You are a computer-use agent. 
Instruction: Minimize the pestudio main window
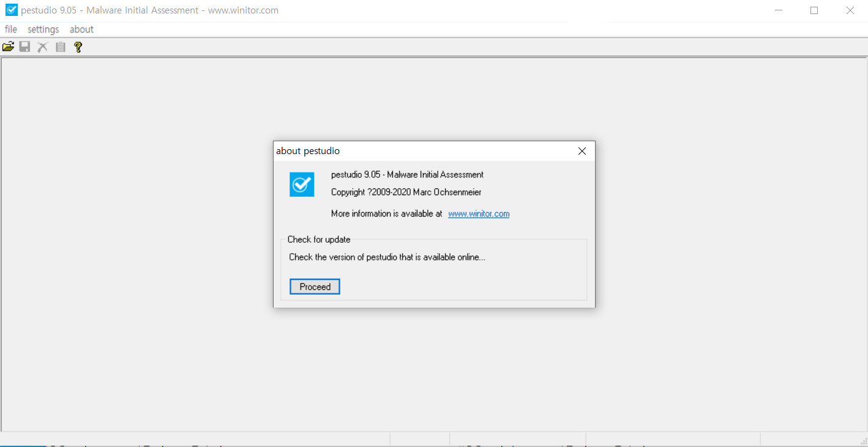(779, 10)
